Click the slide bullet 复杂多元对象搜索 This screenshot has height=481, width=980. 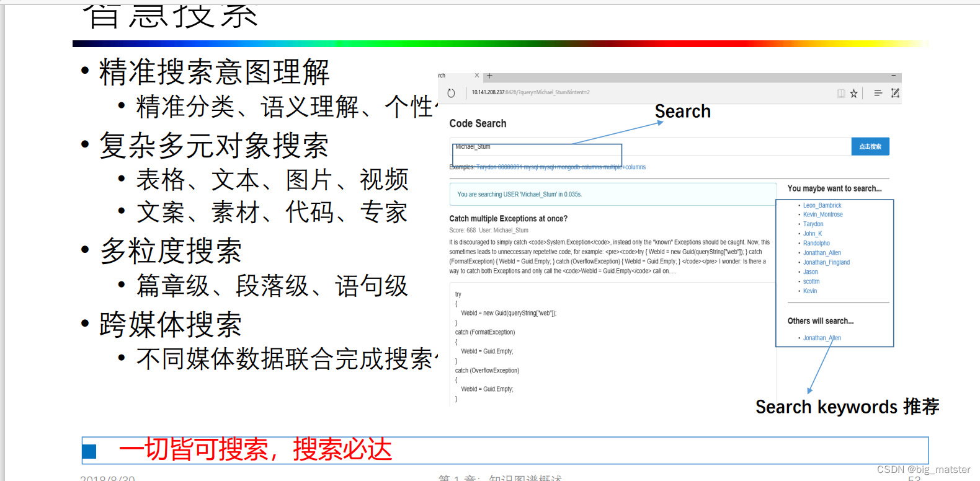click(x=214, y=146)
